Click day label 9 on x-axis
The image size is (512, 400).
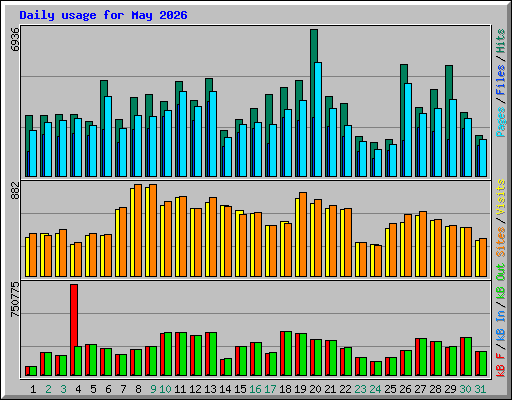click(153, 389)
